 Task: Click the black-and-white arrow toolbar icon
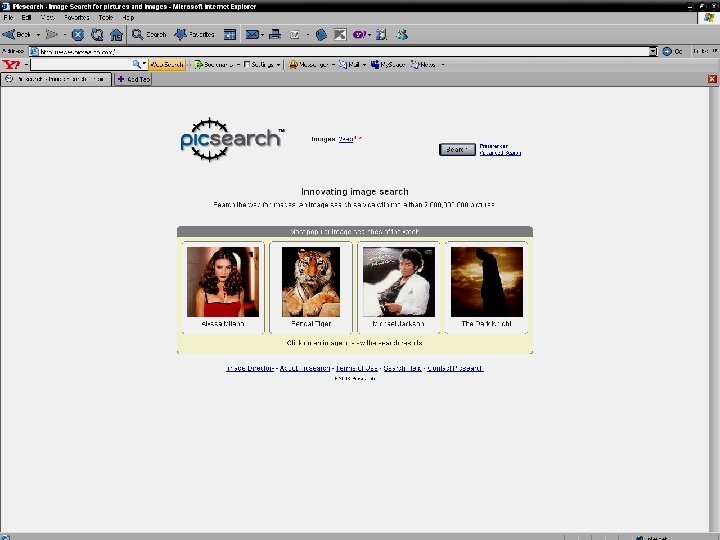click(340, 34)
